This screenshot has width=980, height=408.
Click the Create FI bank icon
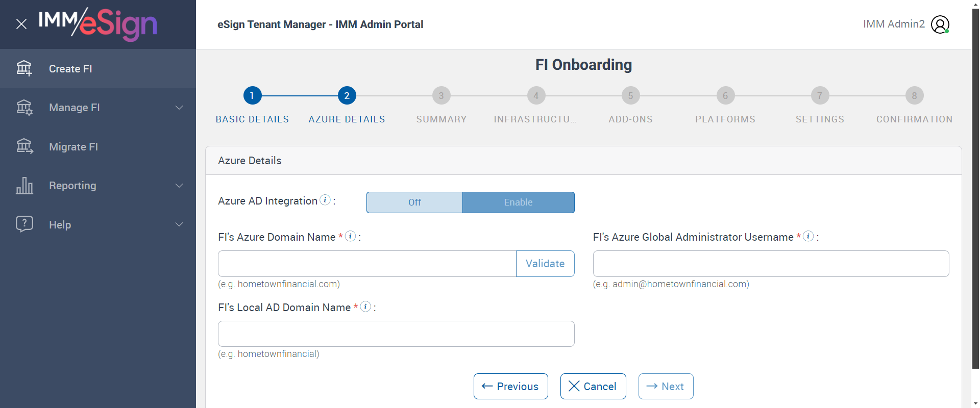coord(24,68)
